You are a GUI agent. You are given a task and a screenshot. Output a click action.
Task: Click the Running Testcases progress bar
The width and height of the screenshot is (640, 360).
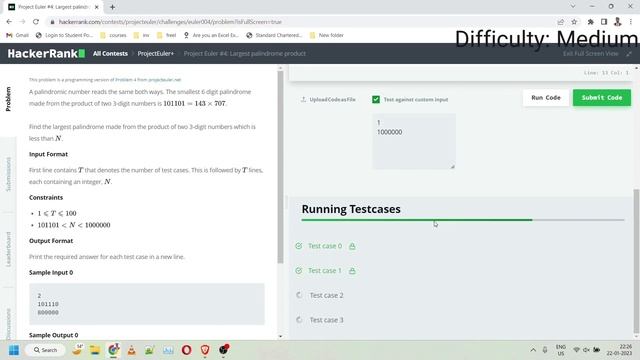[463, 220]
